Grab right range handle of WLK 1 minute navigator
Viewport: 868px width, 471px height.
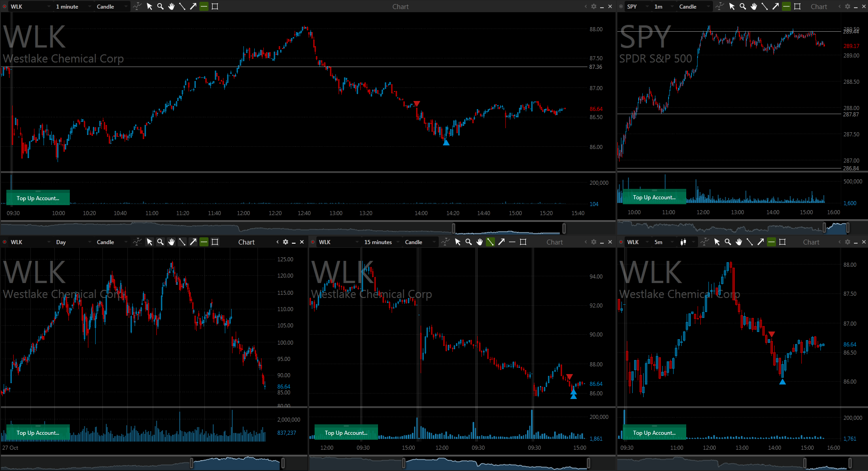click(564, 228)
